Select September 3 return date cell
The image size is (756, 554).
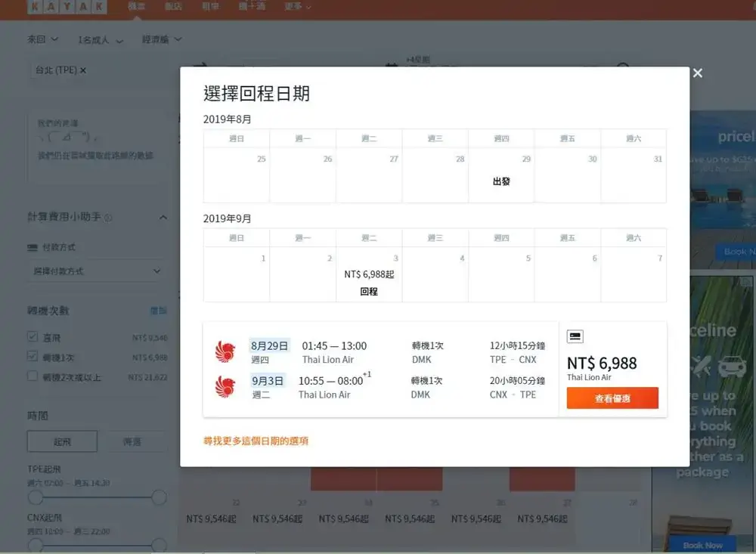(369, 275)
